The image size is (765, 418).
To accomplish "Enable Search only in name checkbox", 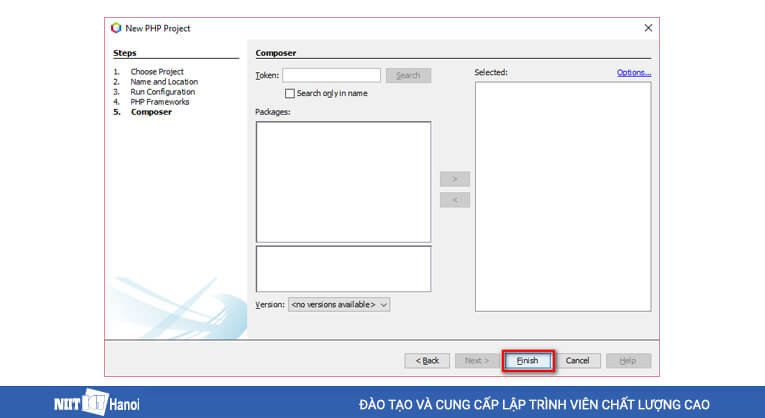I will 290,93.
